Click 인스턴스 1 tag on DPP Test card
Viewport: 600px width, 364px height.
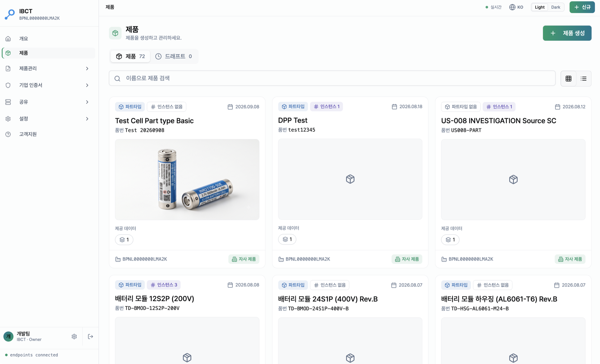(326, 107)
